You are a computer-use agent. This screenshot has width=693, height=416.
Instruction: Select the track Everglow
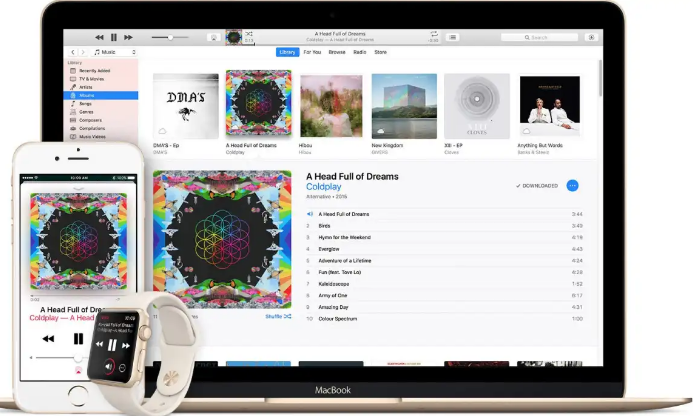[x=445, y=249]
